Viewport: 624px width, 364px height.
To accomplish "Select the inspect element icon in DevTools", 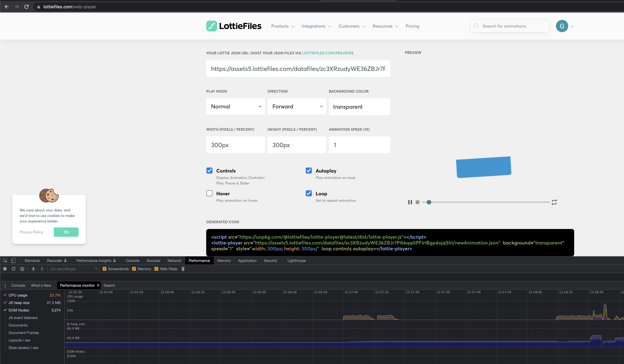I will click(5, 260).
